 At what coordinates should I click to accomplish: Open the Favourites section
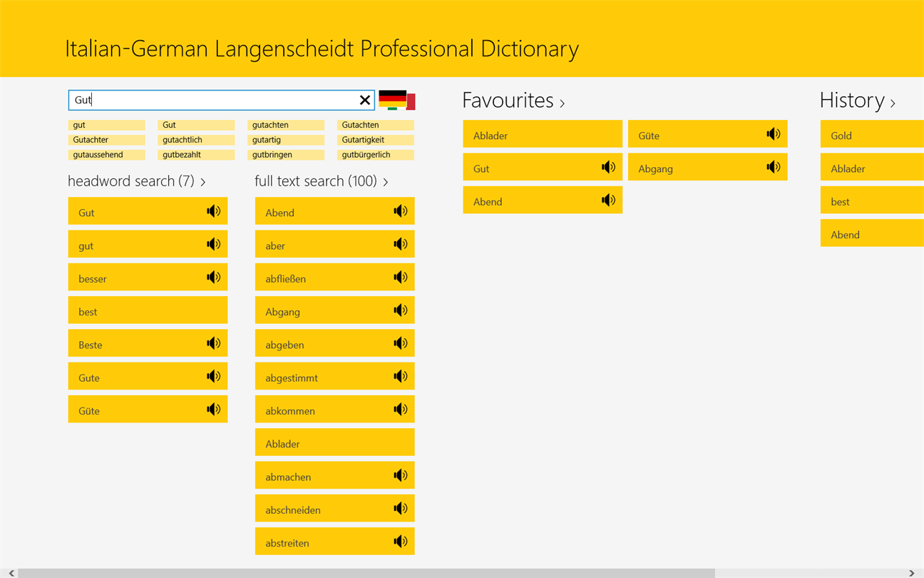(x=513, y=101)
